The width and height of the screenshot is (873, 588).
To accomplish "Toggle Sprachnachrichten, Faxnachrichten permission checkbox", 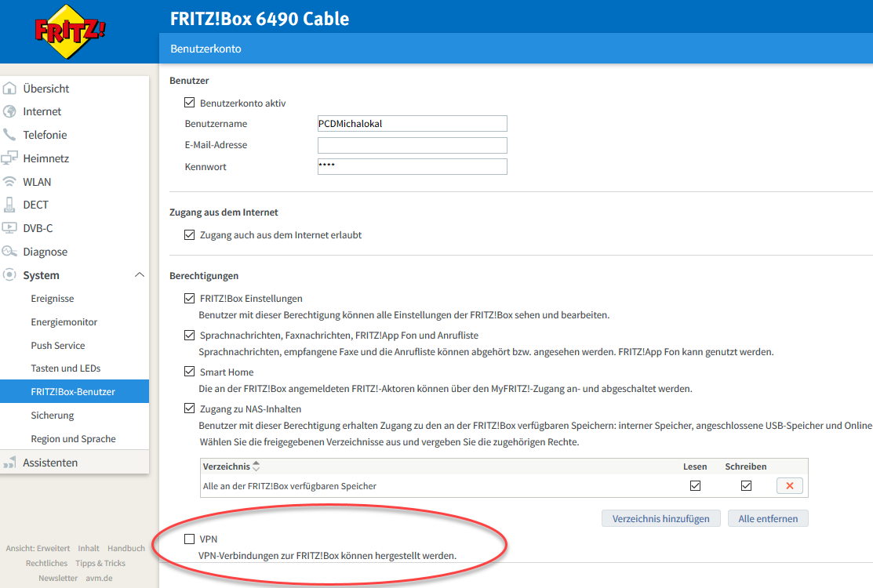I will (189, 336).
